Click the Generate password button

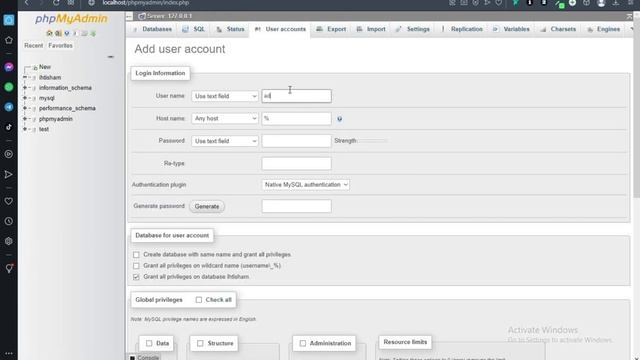tap(207, 207)
